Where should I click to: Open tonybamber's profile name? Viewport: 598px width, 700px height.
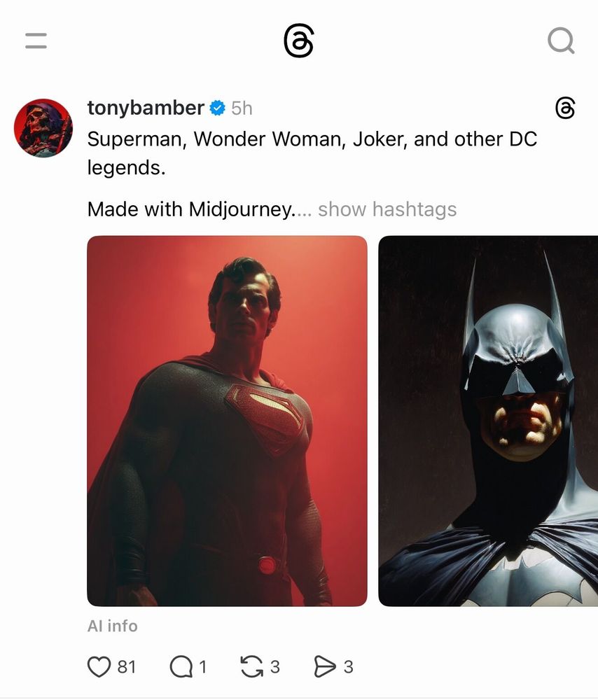click(x=147, y=107)
